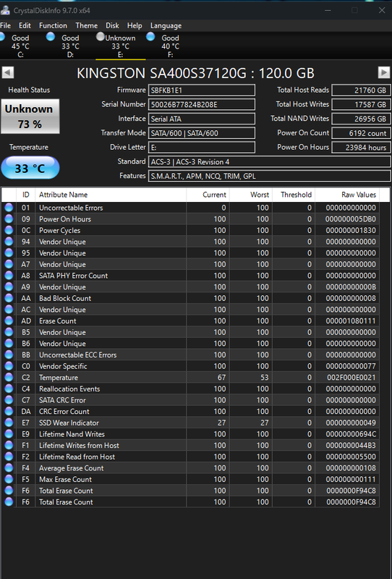Click the Current column header
Image resolution: width=392 pixels, height=579 pixels.
click(208, 195)
